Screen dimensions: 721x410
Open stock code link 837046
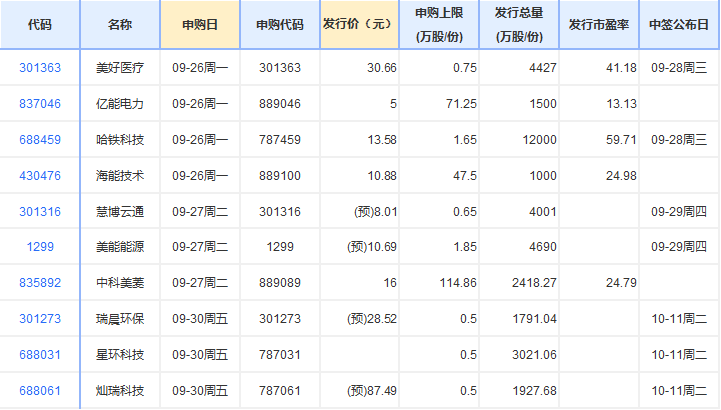pyautogui.click(x=40, y=103)
